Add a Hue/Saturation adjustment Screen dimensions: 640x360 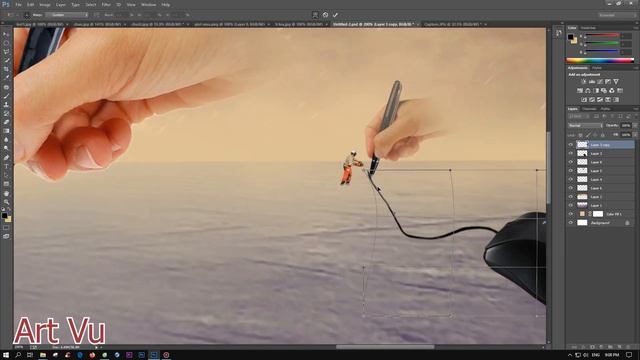(x=580, y=91)
